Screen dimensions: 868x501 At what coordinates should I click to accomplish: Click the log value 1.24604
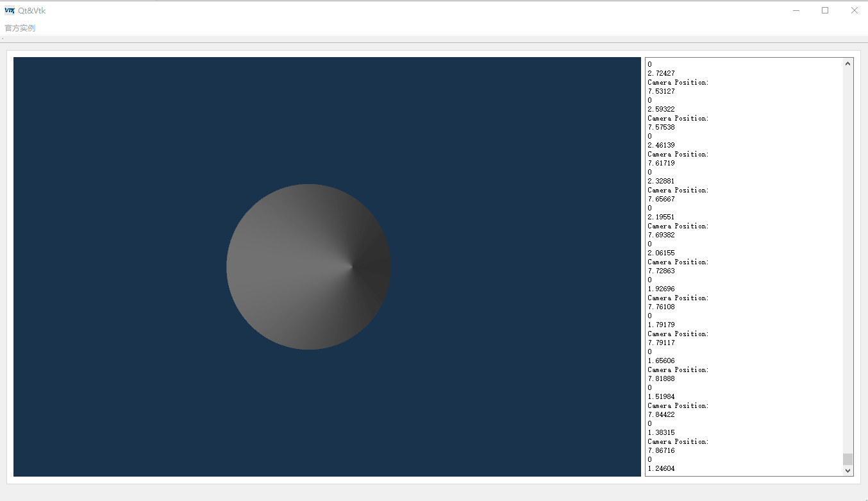pyautogui.click(x=661, y=469)
